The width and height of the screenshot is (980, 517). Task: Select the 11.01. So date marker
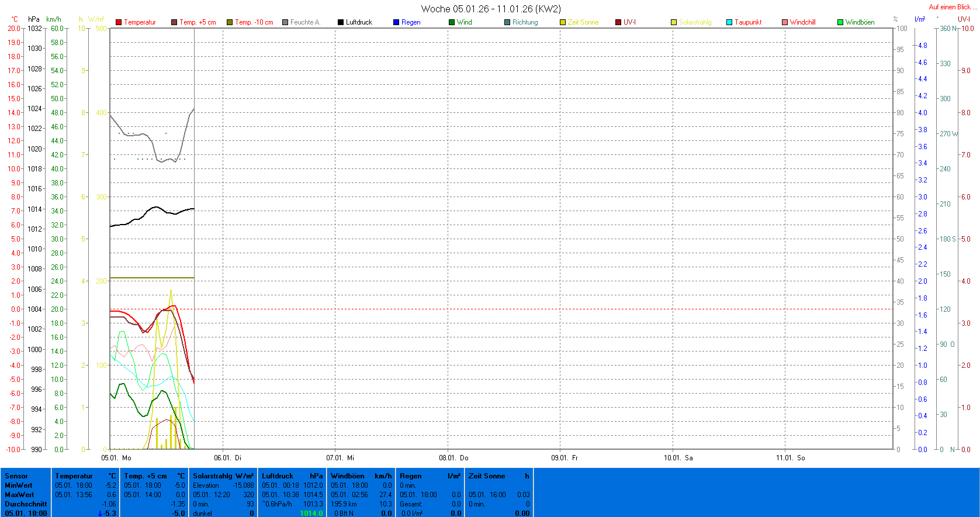point(790,458)
